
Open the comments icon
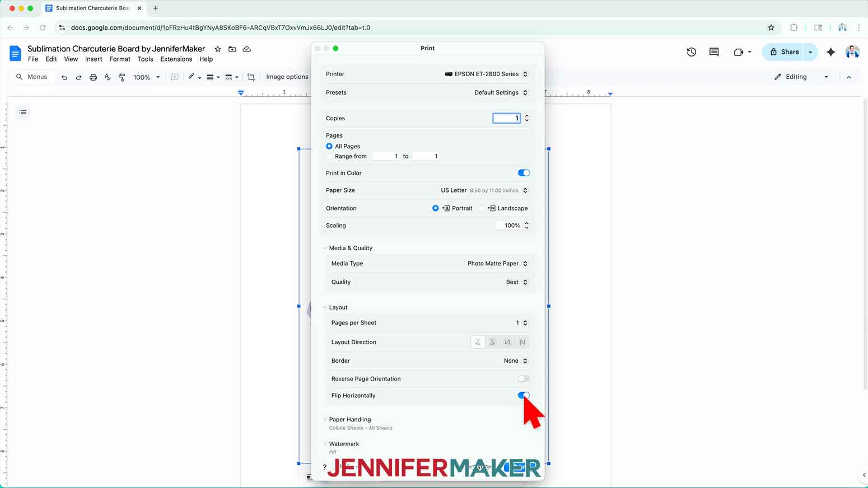pyautogui.click(x=714, y=52)
